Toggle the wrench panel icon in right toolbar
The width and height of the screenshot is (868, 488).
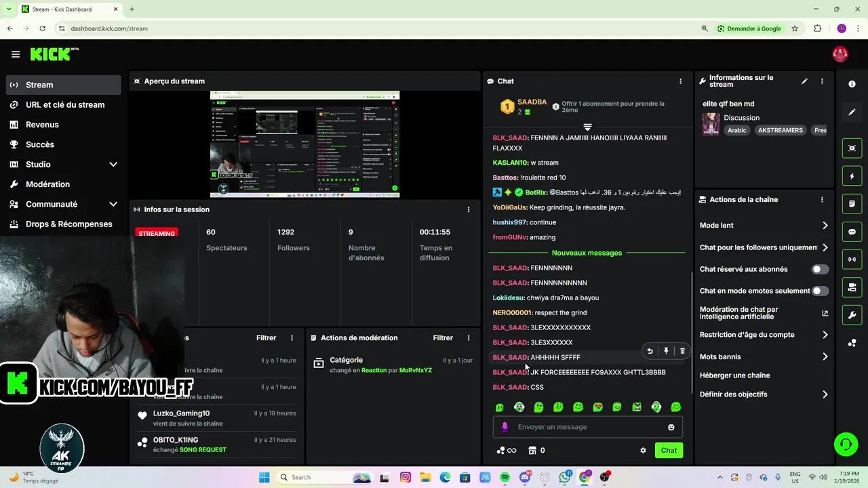852,315
